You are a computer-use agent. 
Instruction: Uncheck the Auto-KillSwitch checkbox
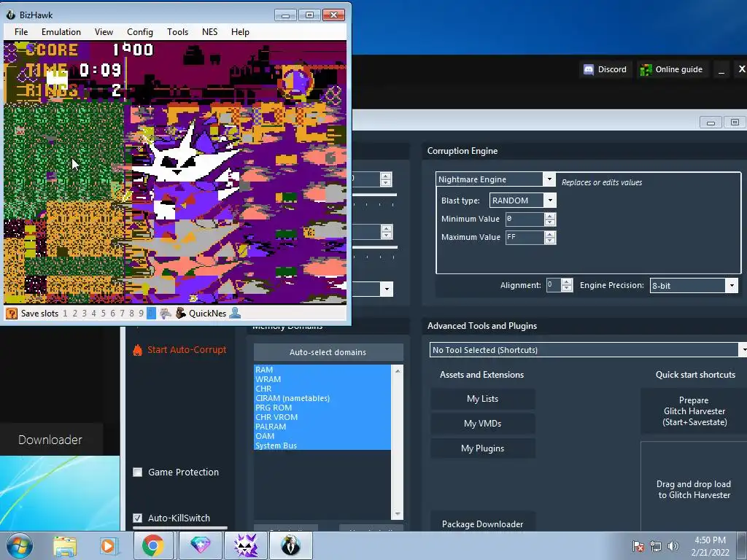pos(138,518)
